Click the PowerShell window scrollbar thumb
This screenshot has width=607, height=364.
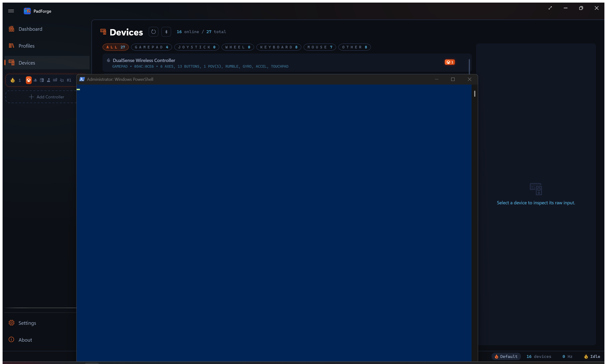coord(475,94)
